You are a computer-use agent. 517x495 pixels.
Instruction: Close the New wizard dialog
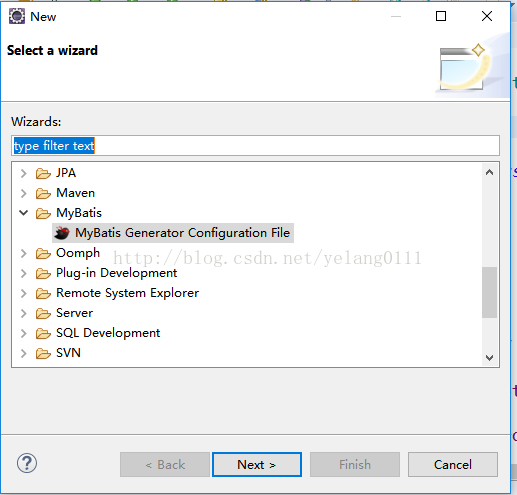click(x=487, y=16)
